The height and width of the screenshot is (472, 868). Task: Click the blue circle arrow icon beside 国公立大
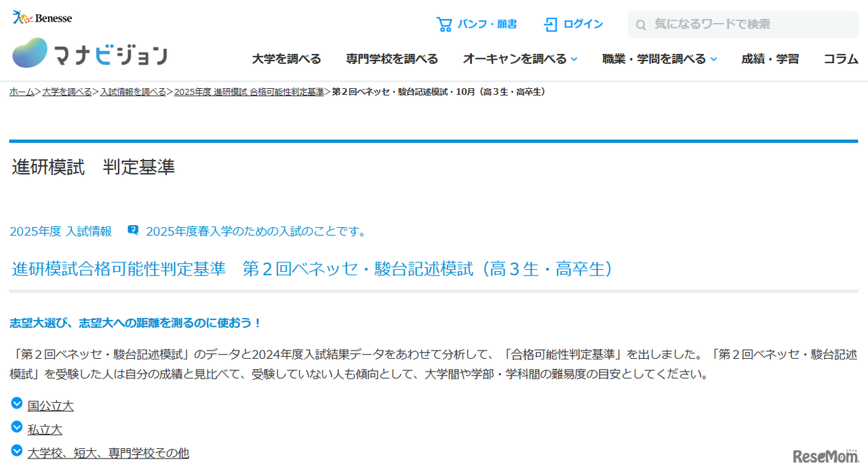coord(16,403)
